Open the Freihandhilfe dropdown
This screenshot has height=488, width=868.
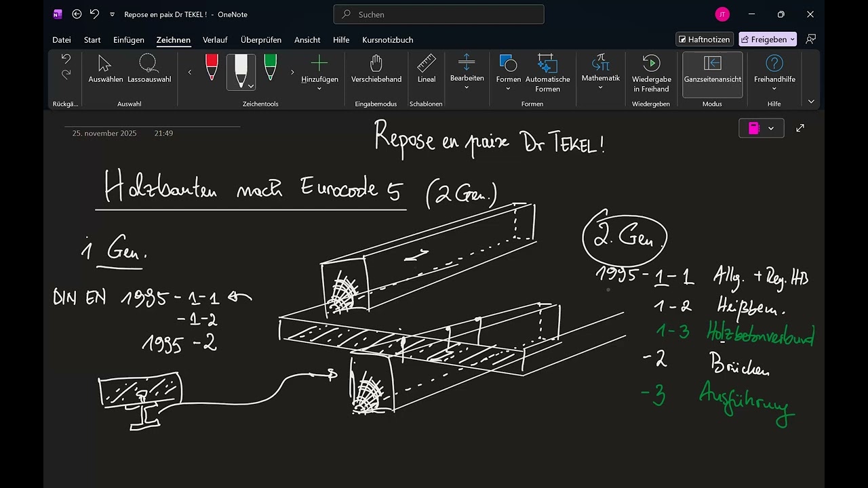coord(774,72)
